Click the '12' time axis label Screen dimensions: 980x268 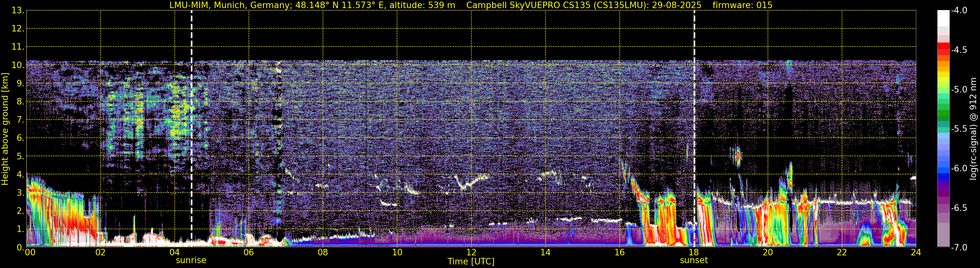(x=471, y=252)
